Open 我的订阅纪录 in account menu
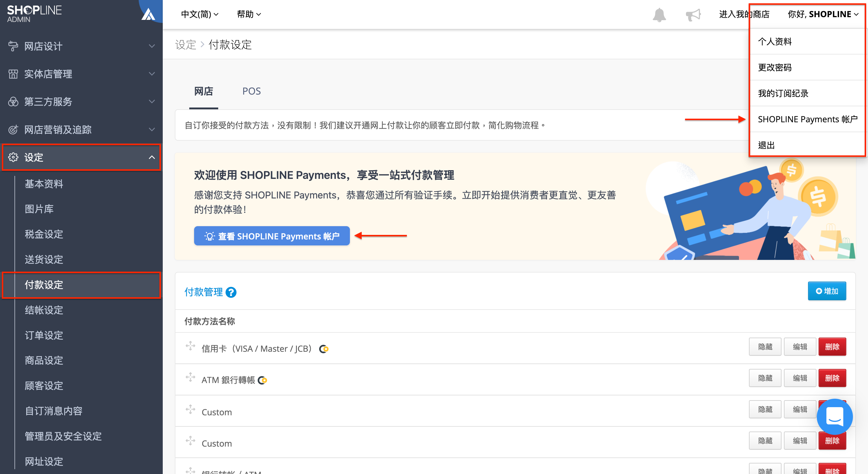Viewport: 868px width, 474px height. coord(808,93)
